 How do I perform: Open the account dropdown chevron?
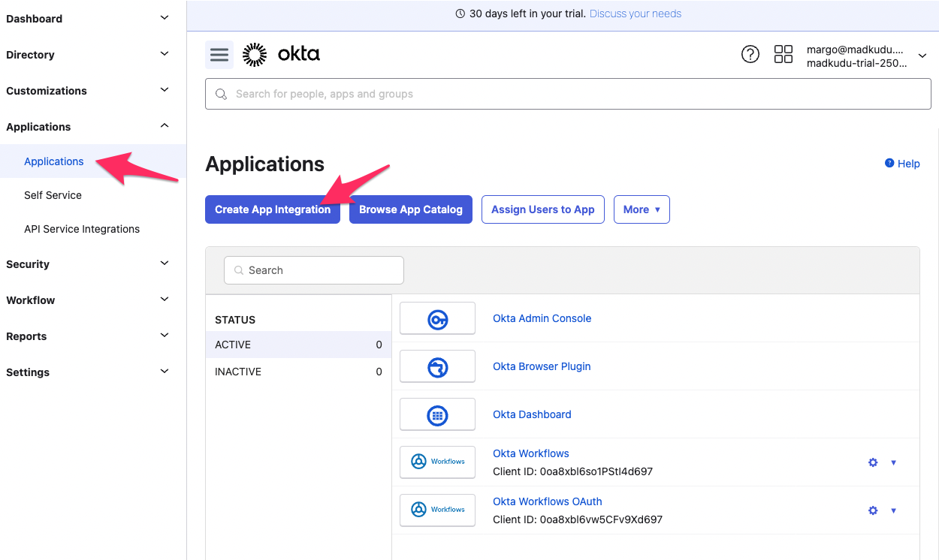[x=922, y=56]
